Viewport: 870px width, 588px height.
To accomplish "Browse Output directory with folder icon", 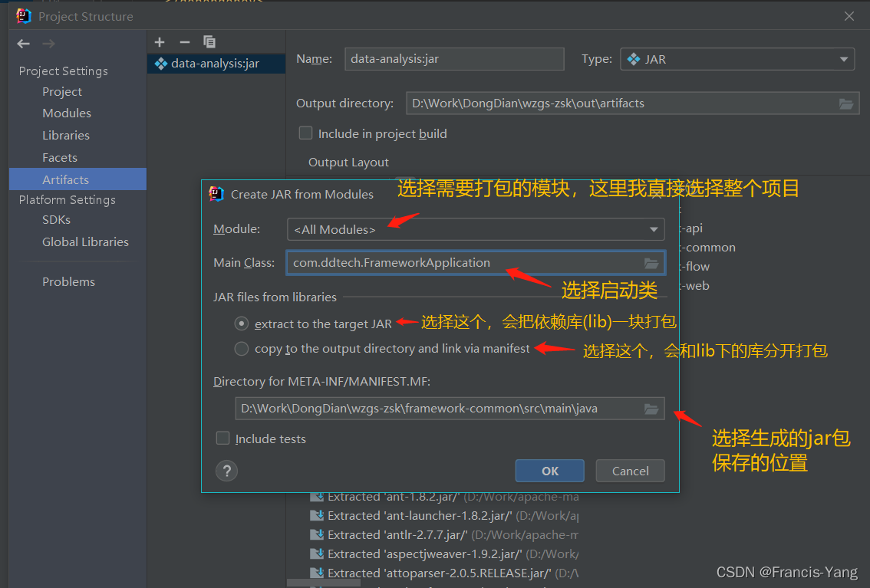I will [x=845, y=103].
